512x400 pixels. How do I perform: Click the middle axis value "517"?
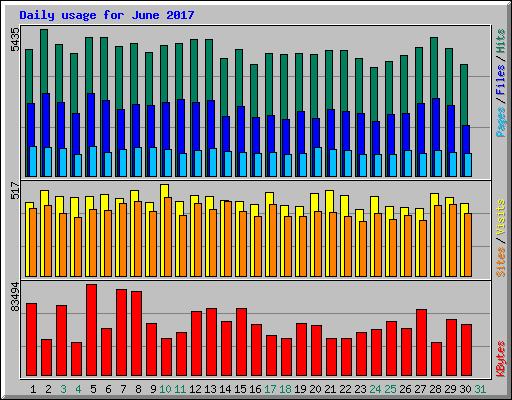(x=15, y=191)
